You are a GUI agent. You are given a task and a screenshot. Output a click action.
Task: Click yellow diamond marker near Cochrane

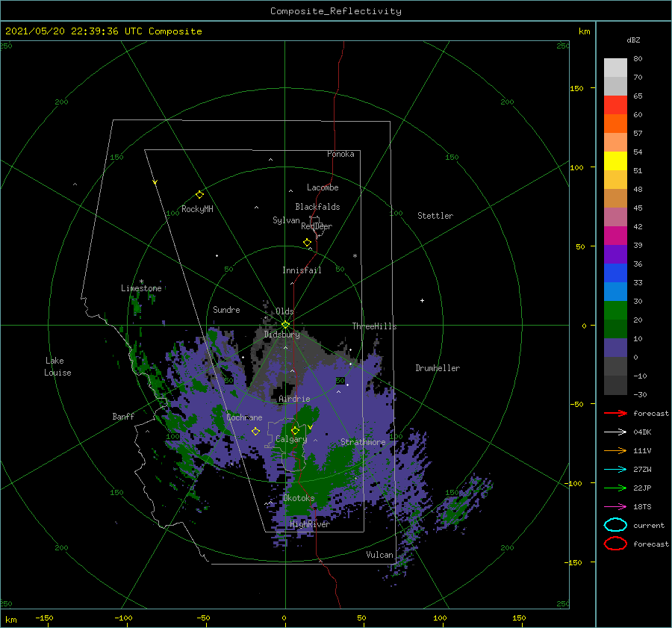coord(255,431)
